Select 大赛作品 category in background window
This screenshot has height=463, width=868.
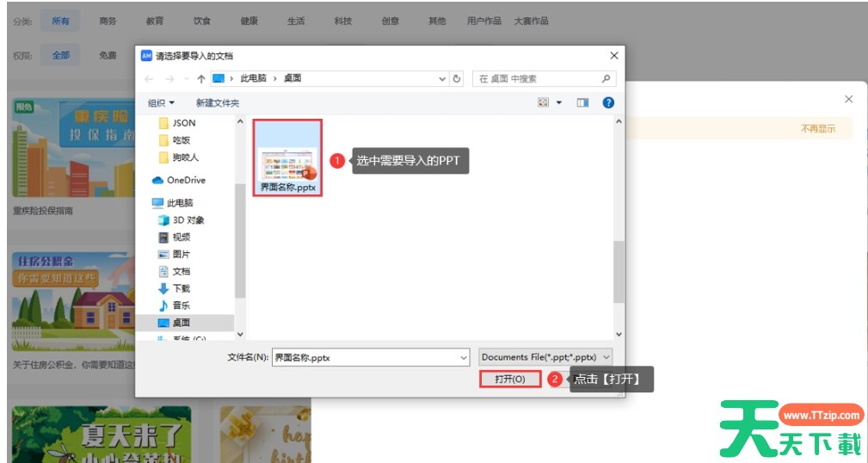(x=531, y=21)
